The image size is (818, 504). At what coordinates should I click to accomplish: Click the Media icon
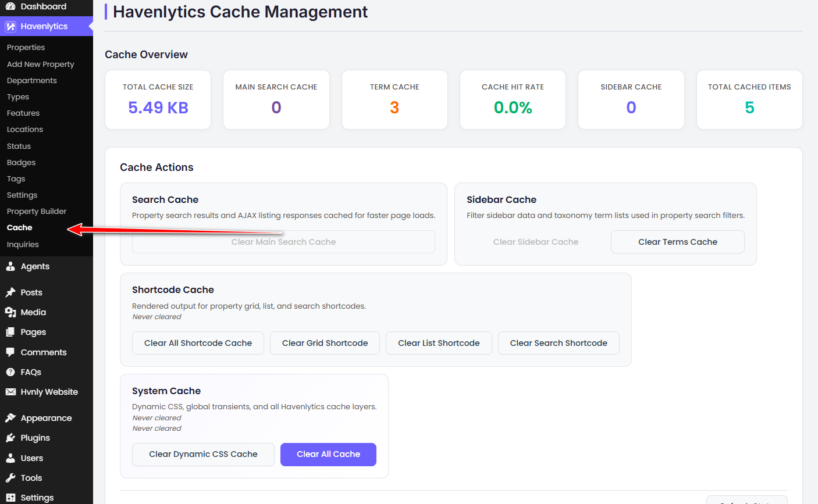(x=10, y=312)
